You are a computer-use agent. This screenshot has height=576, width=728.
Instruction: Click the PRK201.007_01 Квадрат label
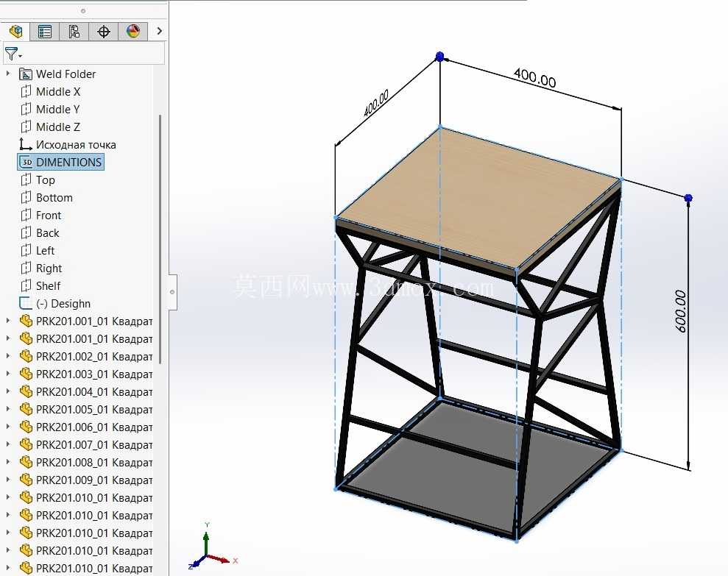pyautogui.click(x=94, y=444)
